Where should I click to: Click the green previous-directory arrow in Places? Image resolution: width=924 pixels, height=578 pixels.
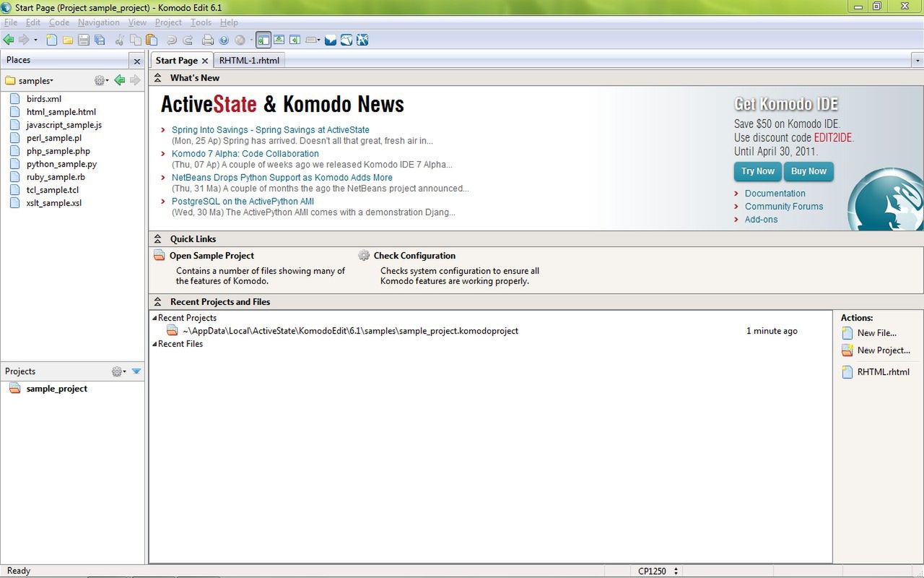pyautogui.click(x=120, y=80)
